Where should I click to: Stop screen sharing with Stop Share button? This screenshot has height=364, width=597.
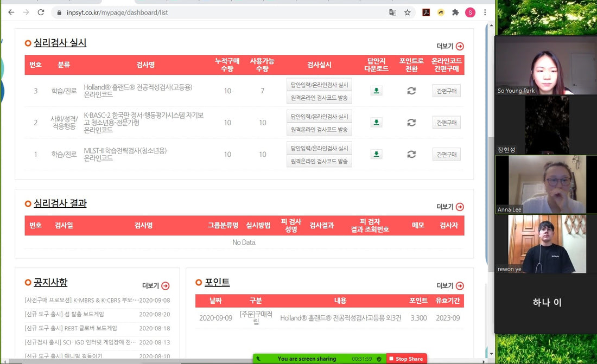click(x=406, y=359)
